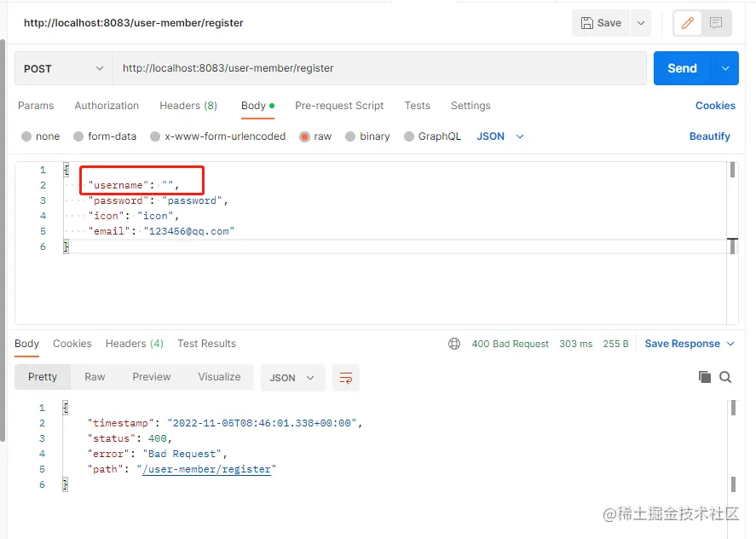756x539 pixels.
Task: Open the response JSON format dropdown
Action: tap(292, 378)
